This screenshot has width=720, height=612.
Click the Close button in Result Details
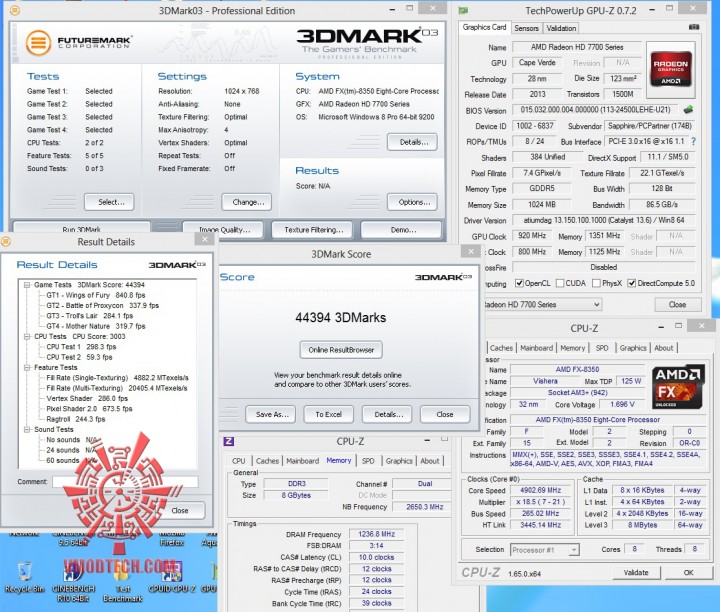pos(180,511)
